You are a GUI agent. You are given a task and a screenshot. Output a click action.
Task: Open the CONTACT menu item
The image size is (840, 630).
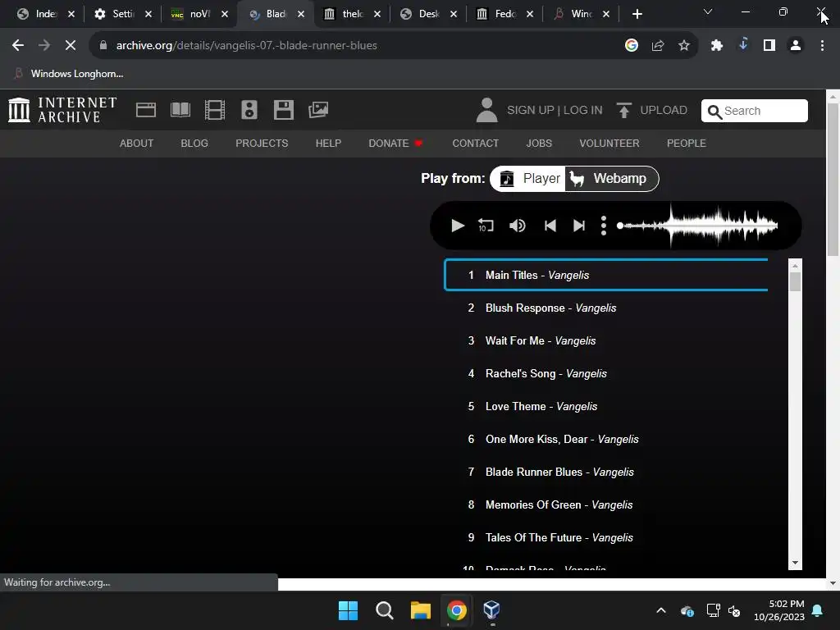[475, 144]
